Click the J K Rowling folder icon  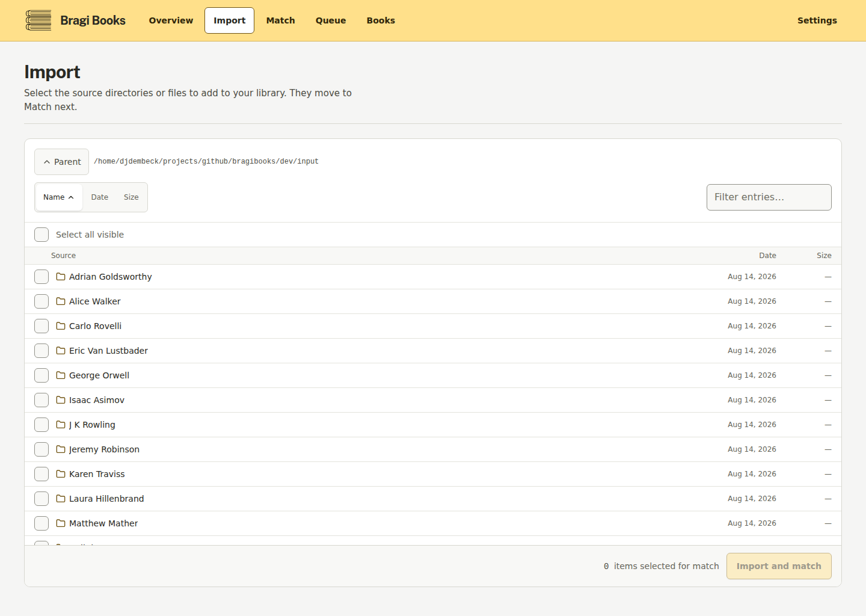coord(61,425)
